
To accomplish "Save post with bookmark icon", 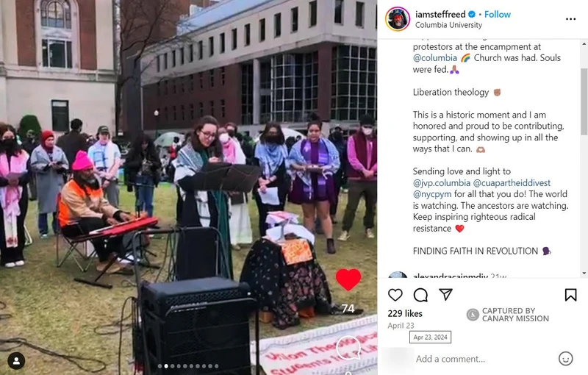I will click(x=570, y=295).
